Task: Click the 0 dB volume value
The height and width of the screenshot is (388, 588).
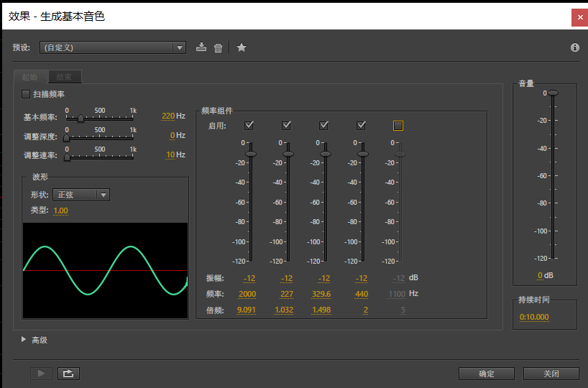Action: point(540,275)
